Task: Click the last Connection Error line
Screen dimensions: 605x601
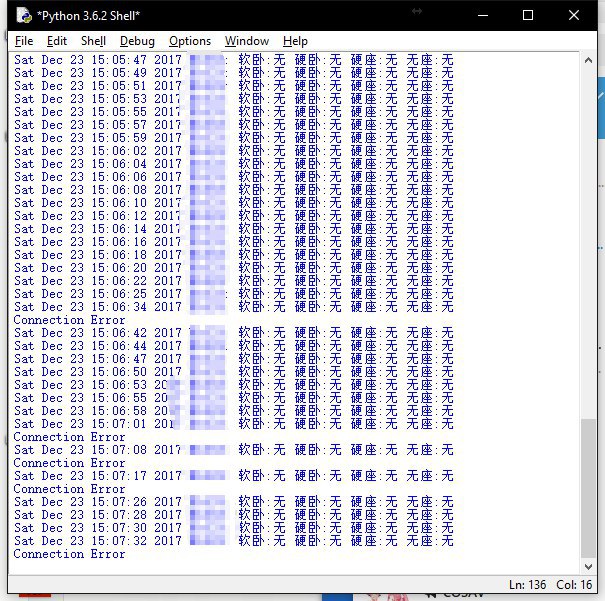Action: 70,554
